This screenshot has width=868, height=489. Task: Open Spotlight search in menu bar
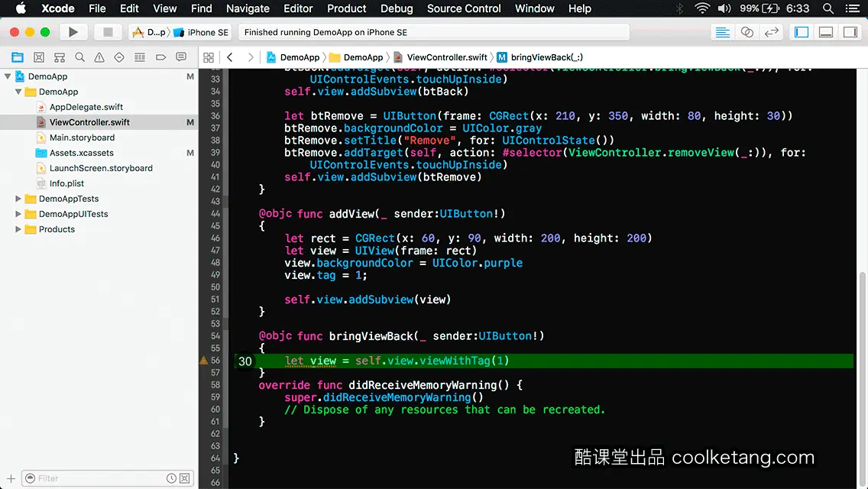click(x=828, y=8)
